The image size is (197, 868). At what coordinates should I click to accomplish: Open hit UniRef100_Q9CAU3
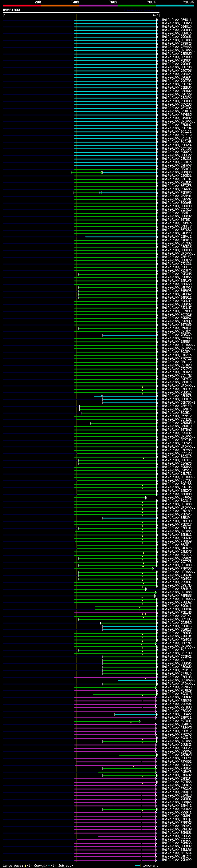coord(176,30)
